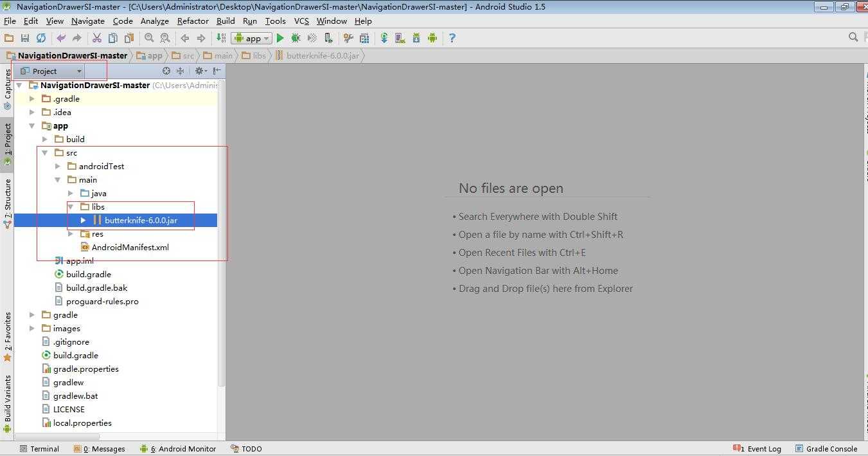868x456 pixels.
Task: Open the Messages tool window tab
Action: (x=100, y=448)
